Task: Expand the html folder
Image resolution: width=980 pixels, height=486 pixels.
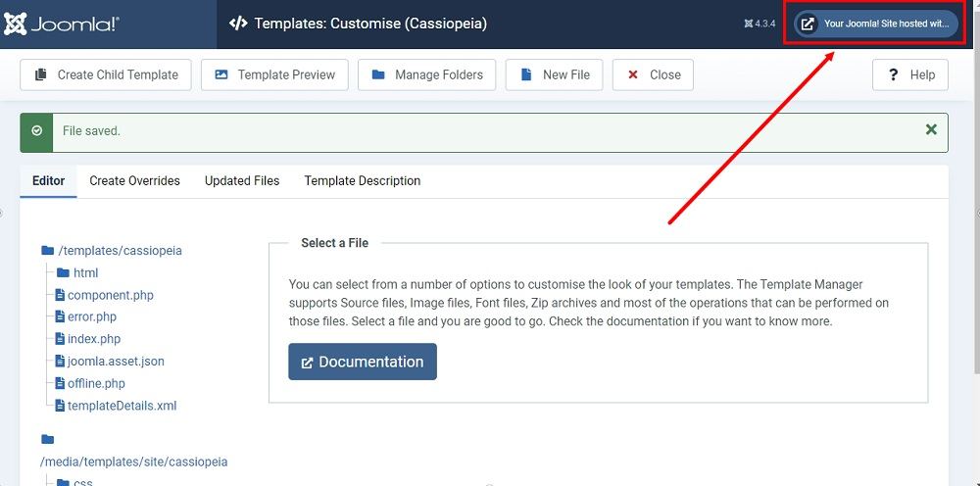Action: (77, 273)
